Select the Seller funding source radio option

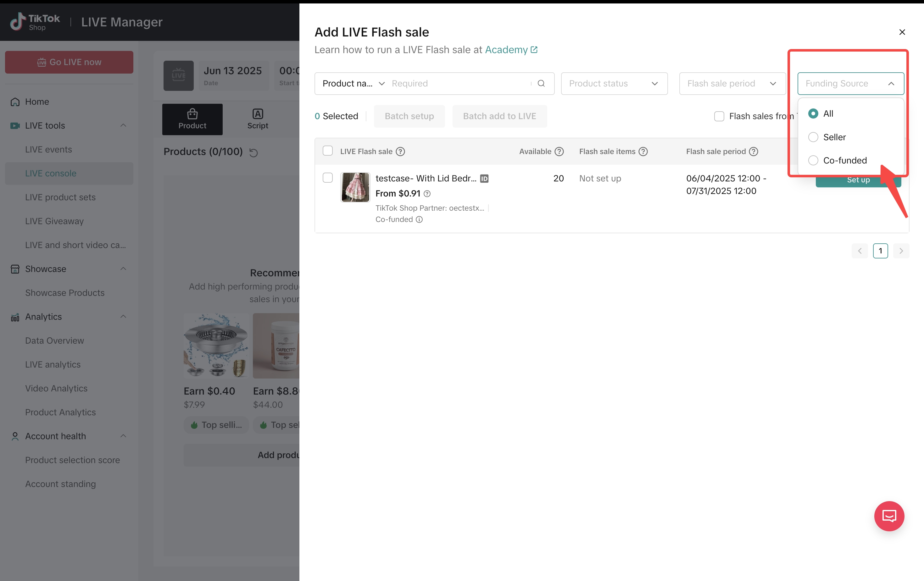click(x=813, y=137)
